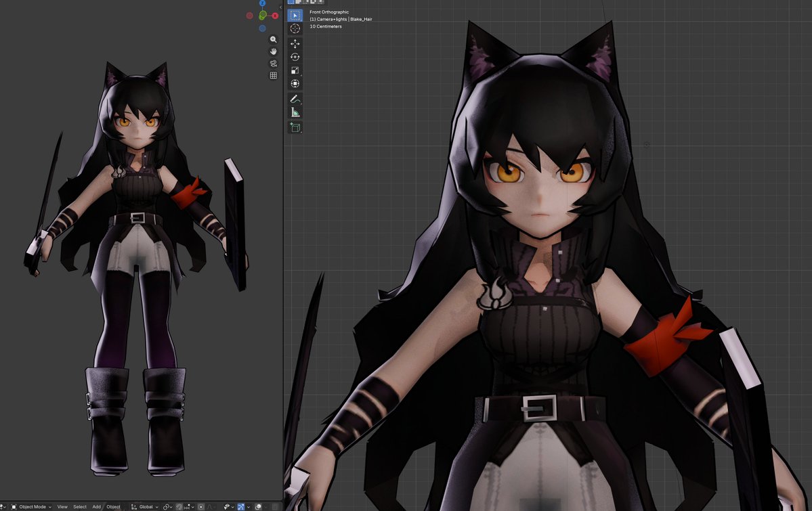Click the blue Z axis on the gizmo
This screenshot has width=812, height=511.
point(263,3)
